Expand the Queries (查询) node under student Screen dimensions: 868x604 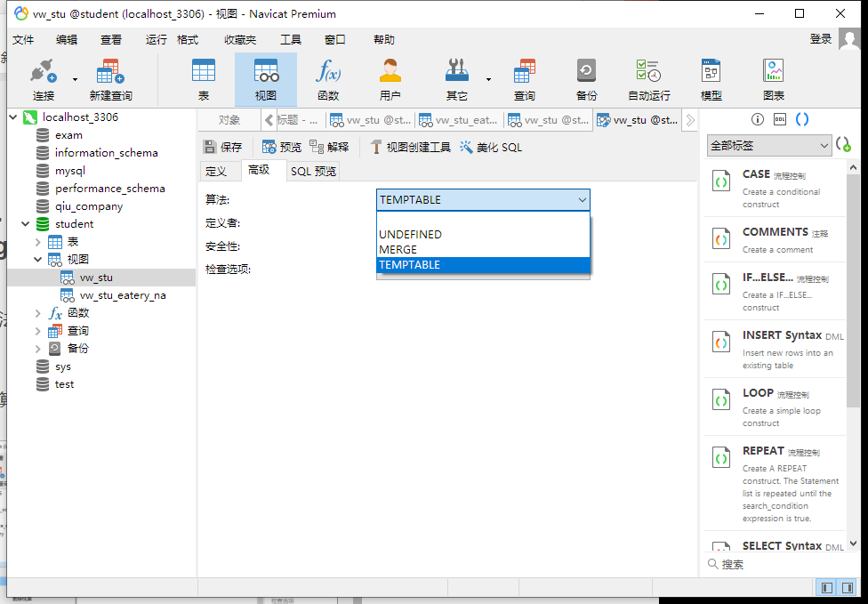tap(37, 331)
